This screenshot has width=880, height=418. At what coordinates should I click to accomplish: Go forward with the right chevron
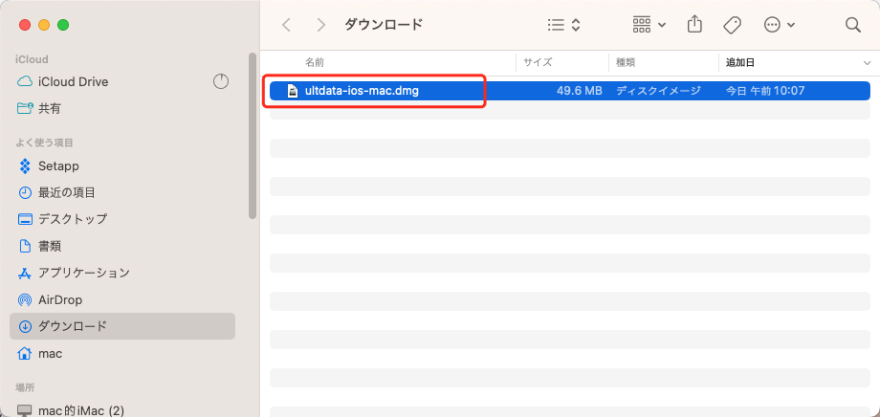321,25
